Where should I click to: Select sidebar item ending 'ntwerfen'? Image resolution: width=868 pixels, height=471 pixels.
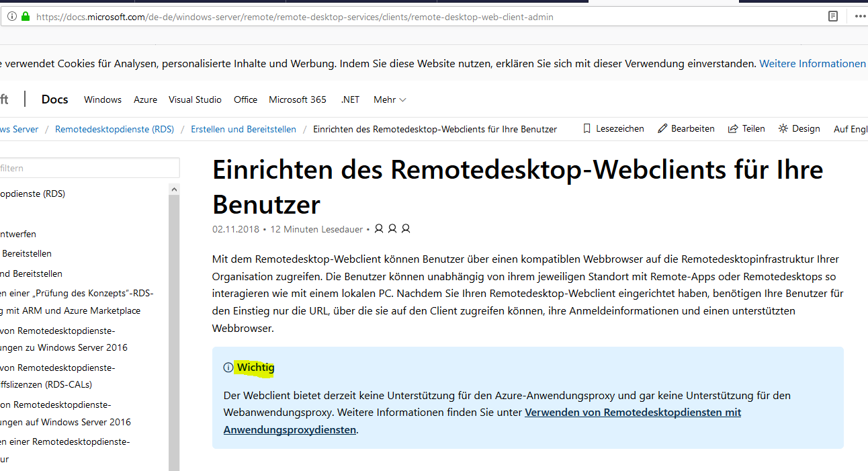18,234
